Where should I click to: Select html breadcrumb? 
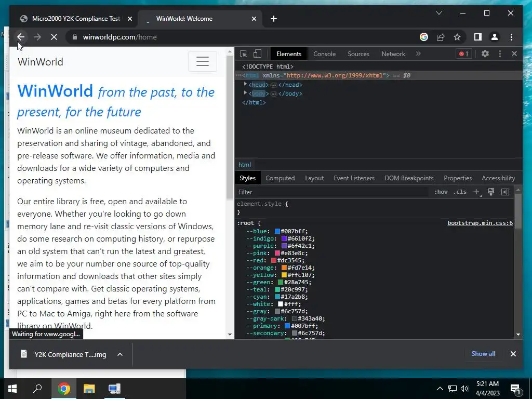[x=245, y=165]
